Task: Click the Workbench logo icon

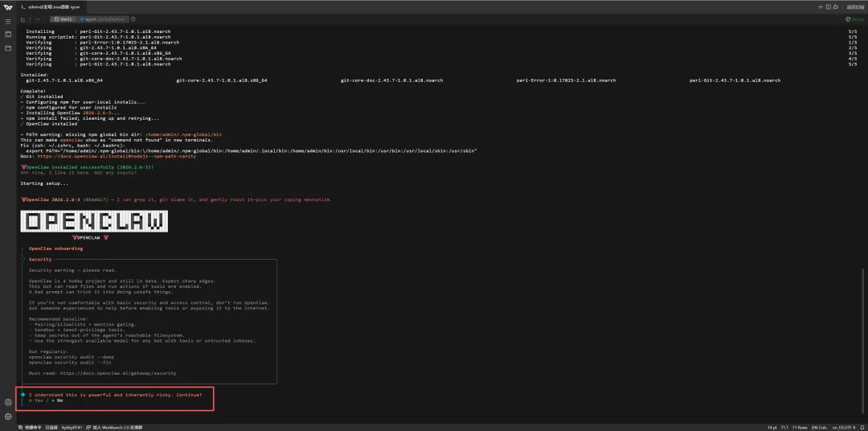Action: 8,7
